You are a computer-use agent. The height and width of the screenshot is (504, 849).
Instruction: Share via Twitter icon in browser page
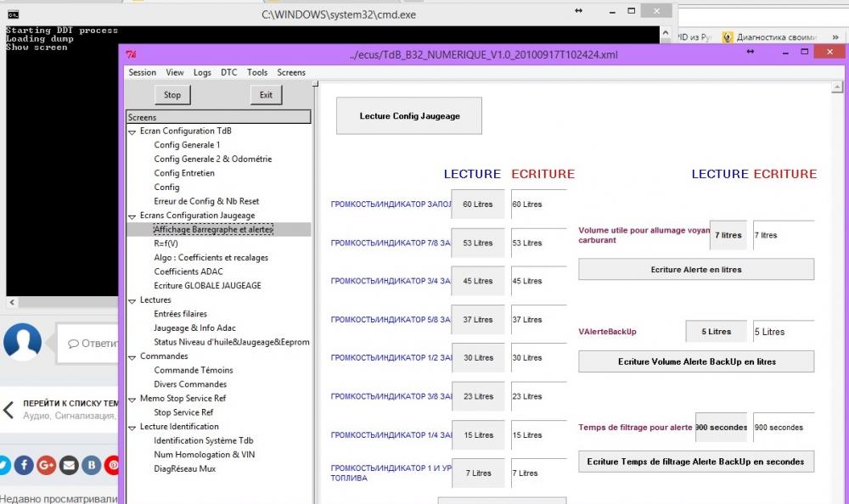[x=4, y=465]
